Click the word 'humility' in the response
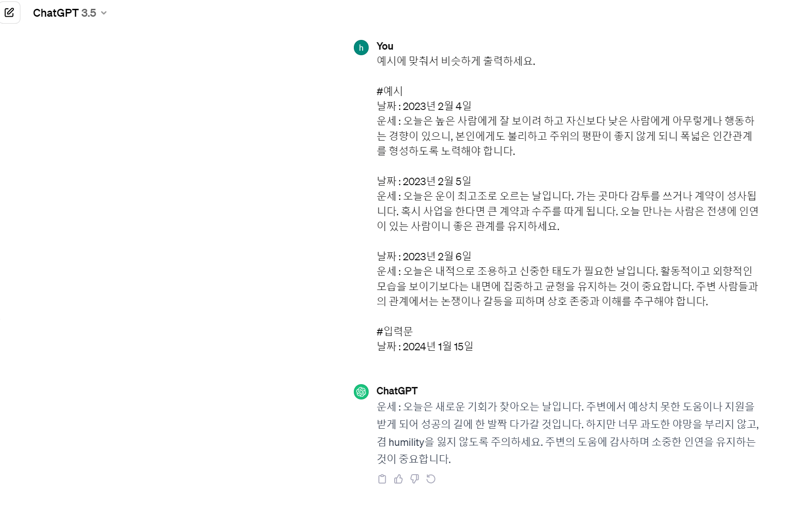 406,442
